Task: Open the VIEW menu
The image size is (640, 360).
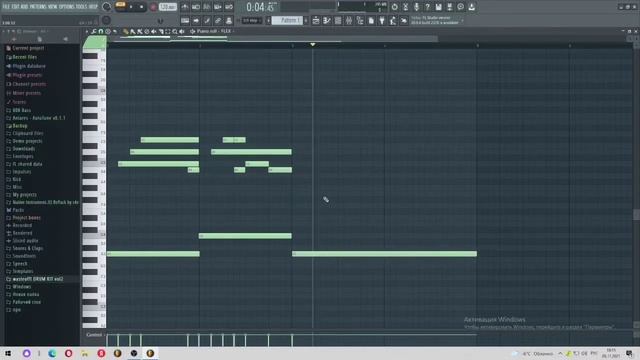Action: point(53,7)
